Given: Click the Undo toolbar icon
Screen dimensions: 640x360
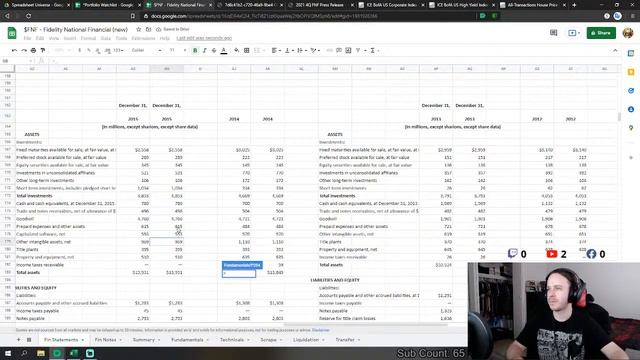Looking at the screenshot, I should point(15,50).
